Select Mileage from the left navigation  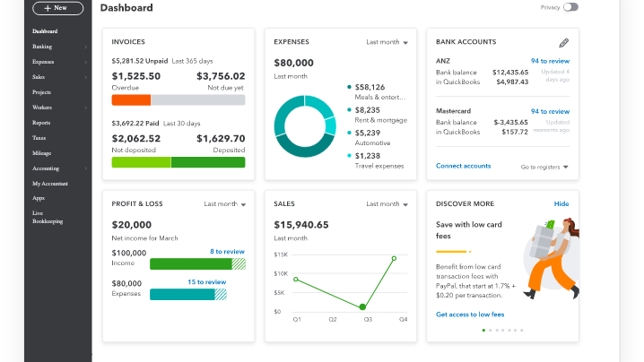coord(41,153)
